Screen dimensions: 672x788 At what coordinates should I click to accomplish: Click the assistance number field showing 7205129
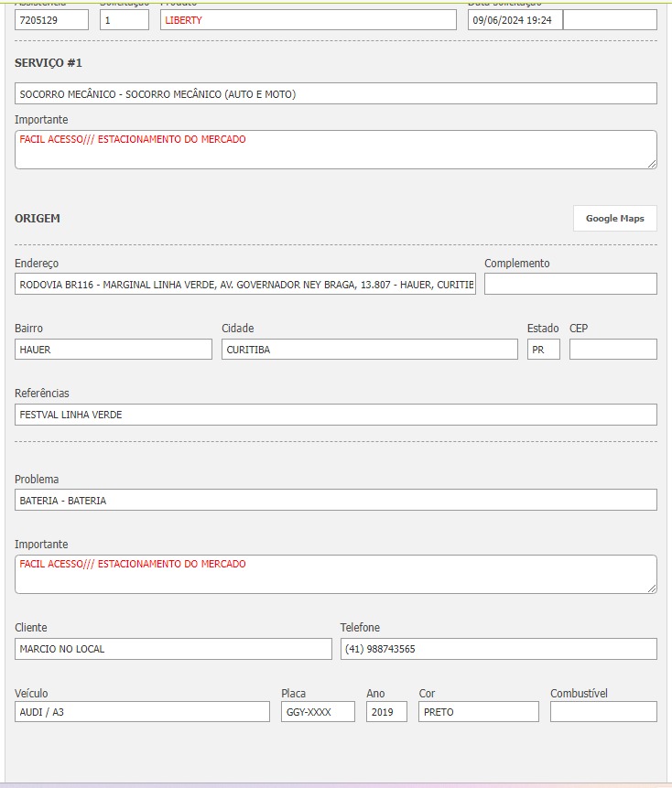pyautogui.click(x=52, y=20)
